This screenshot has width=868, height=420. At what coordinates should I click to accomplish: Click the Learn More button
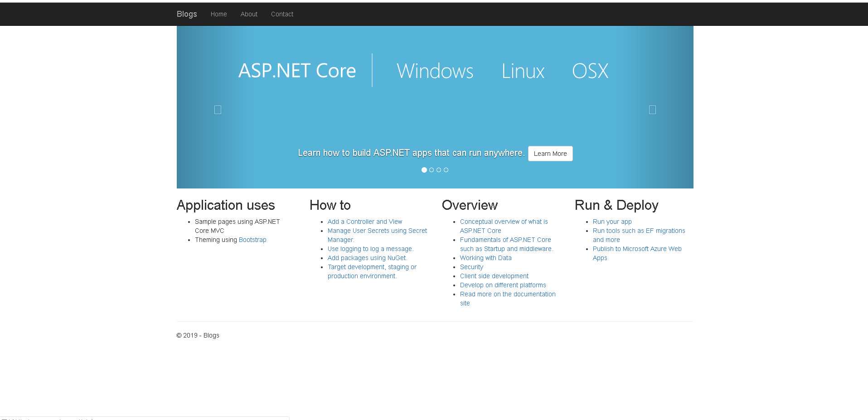click(550, 154)
